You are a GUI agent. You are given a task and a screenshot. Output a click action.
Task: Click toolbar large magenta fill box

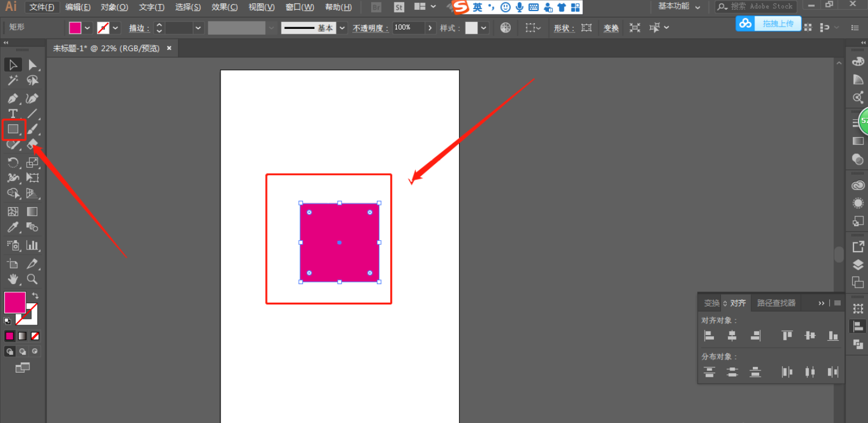15,303
